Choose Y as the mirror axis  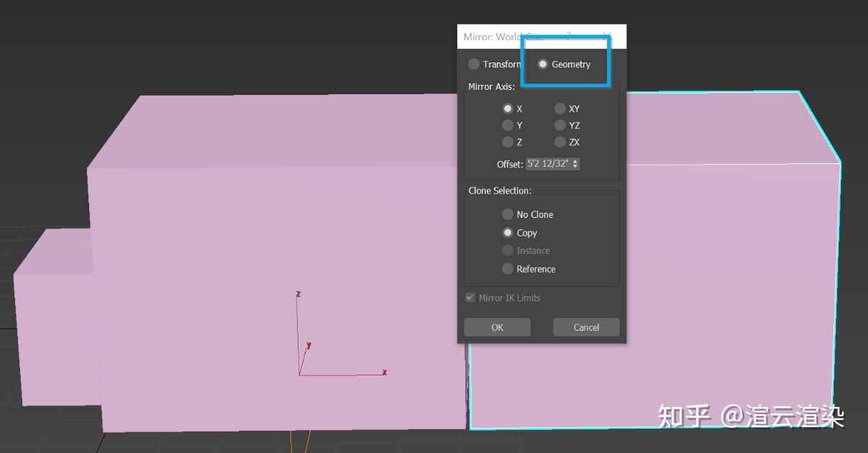tap(508, 125)
